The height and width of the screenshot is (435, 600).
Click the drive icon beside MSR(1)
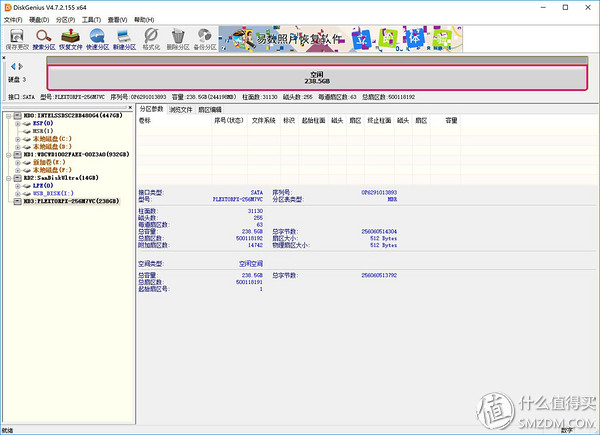pyautogui.click(x=26, y=131)
